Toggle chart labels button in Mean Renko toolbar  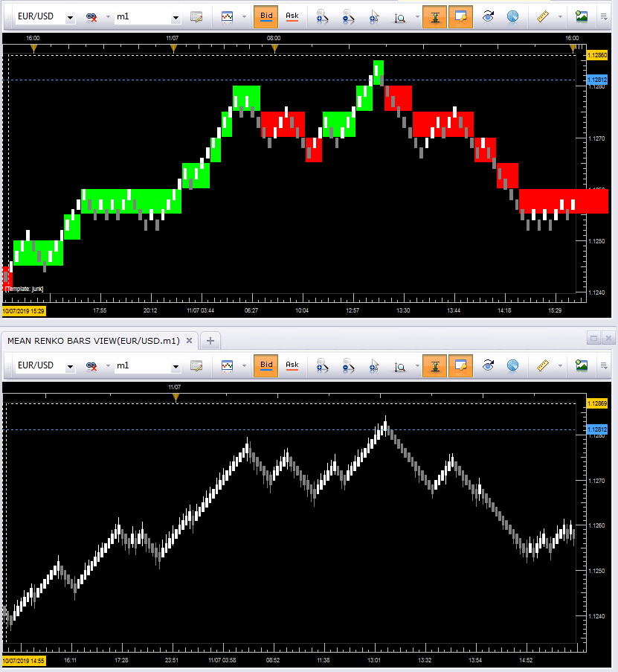(x=460, y=365)
